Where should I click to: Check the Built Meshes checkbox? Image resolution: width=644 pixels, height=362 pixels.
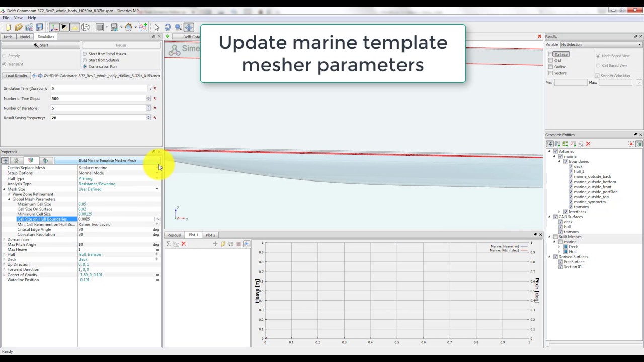point(556,237)
